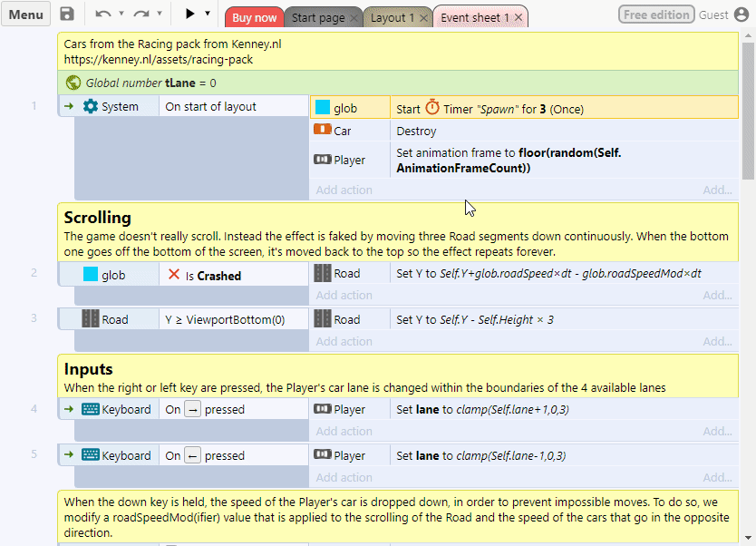Select the Inputs comment block

coord(398,376)
